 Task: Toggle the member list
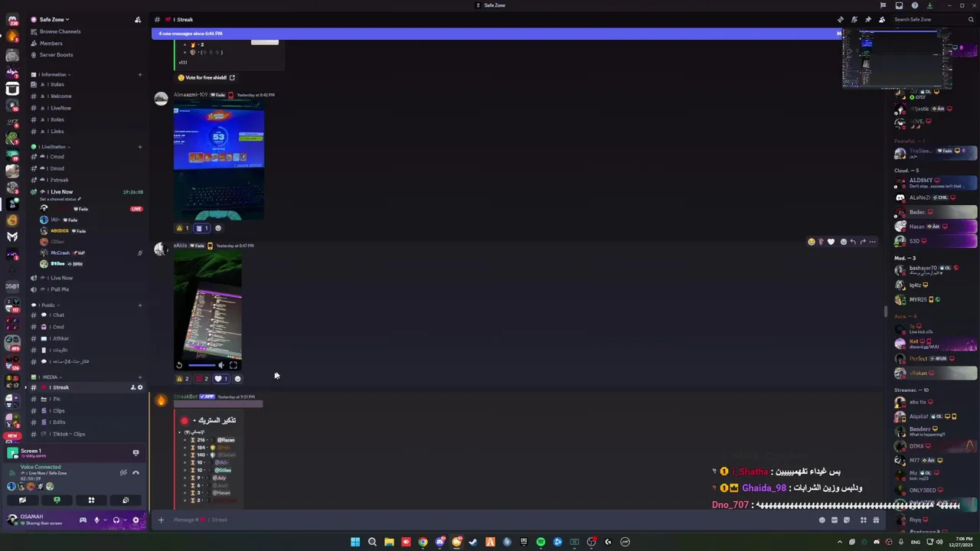pyautogui.click(x=881, y=19)
